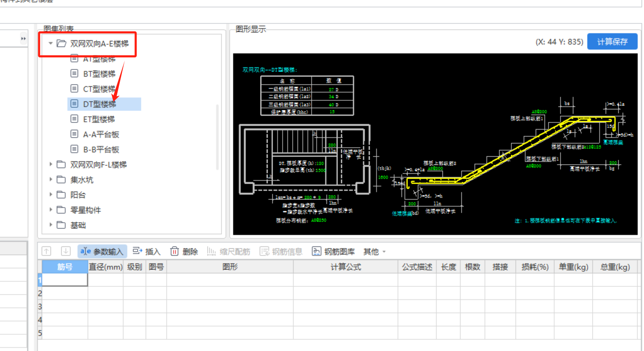Click the move row down arrow icon
Viewport: 644px width, 351px height.
tap(66, 251)
